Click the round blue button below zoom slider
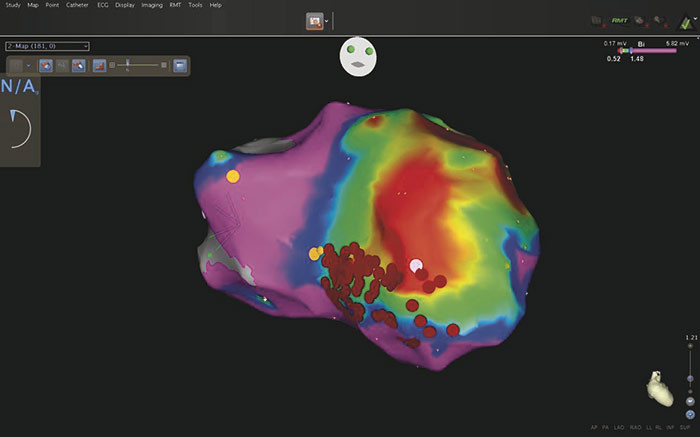 coord(690,414)
